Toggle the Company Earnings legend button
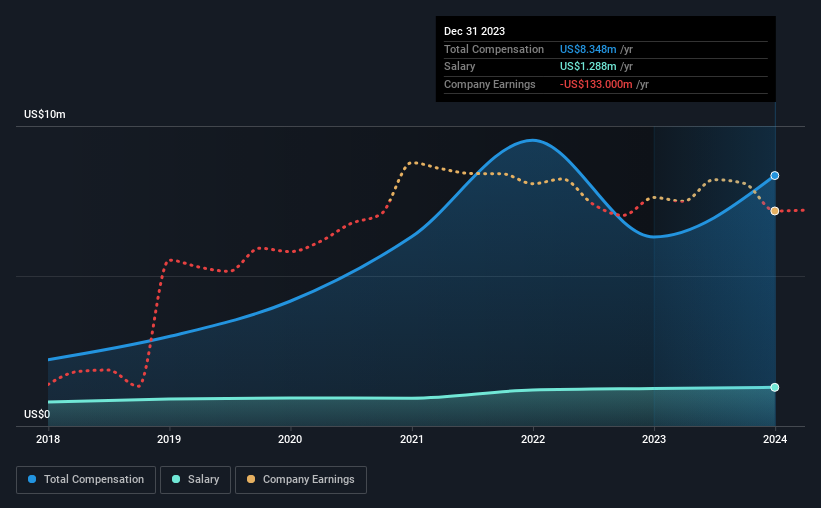The image size is (821, 508). (301, 480)
